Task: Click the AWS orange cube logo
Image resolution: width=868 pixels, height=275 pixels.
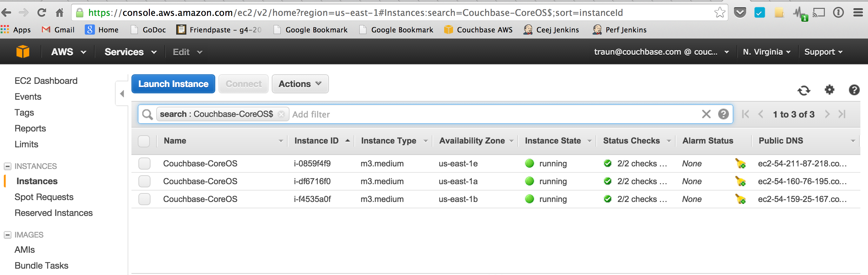Action: point(23,52)
